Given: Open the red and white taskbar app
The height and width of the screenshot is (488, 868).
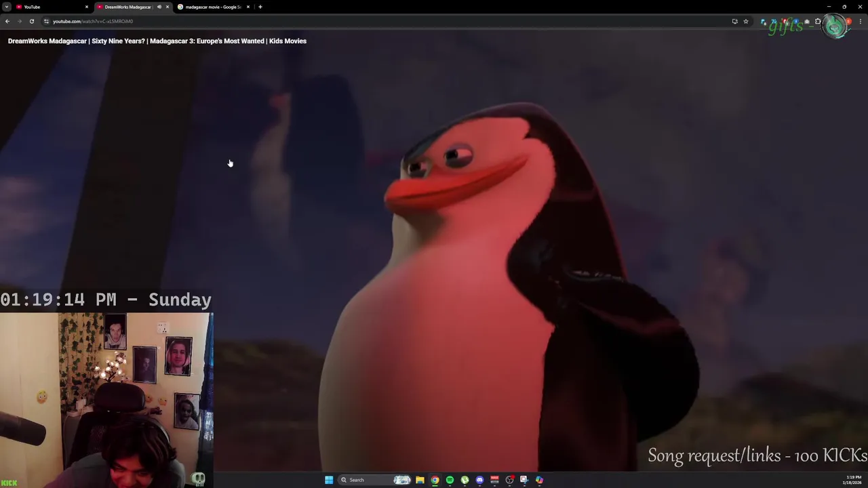Looking at the screenshot, I should coord(494,480).
